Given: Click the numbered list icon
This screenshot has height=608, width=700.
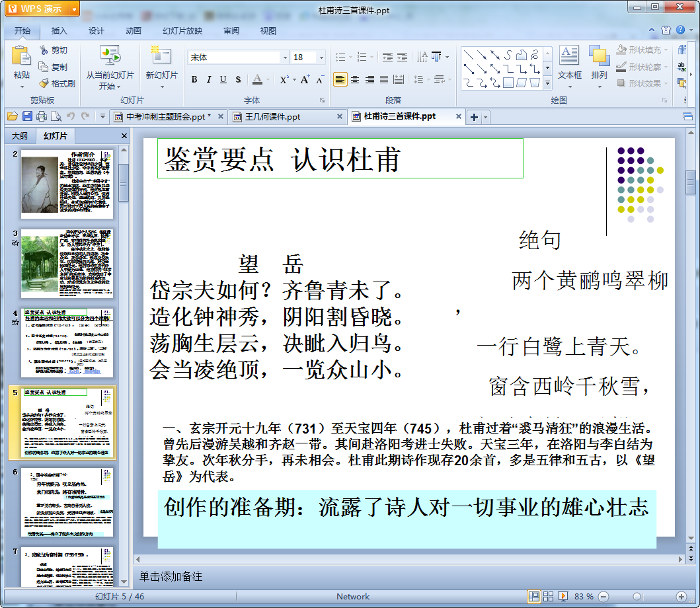Looking at the screenshot, I should pos(362,57).
